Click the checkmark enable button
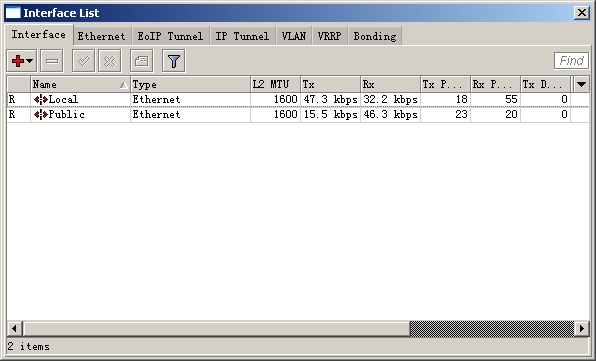 tap(84, 61)
